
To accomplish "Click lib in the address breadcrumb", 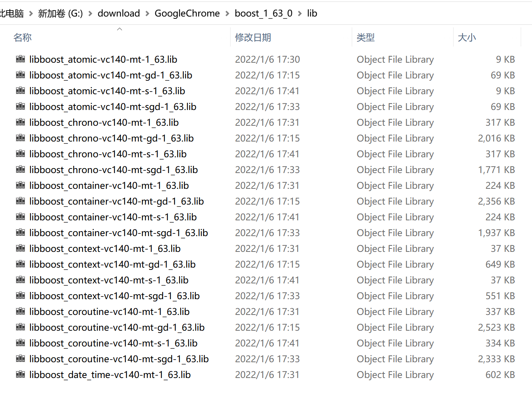I will pos(312,13).
